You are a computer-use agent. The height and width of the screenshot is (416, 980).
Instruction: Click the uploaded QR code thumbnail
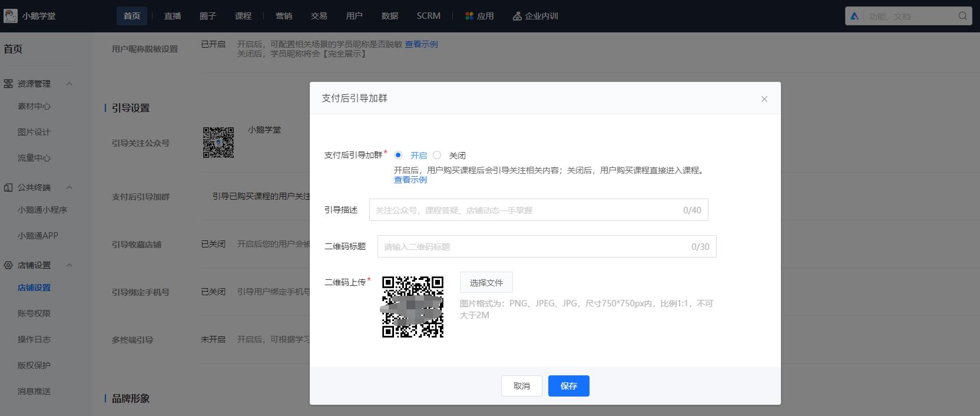tap(412, 306)
